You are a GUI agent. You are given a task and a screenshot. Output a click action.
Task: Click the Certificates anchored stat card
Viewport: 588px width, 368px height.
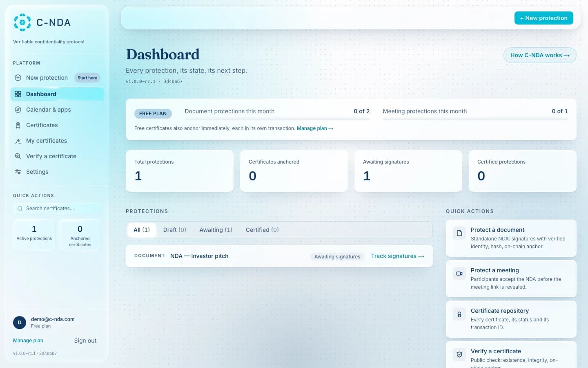click(x=294, y=171)
